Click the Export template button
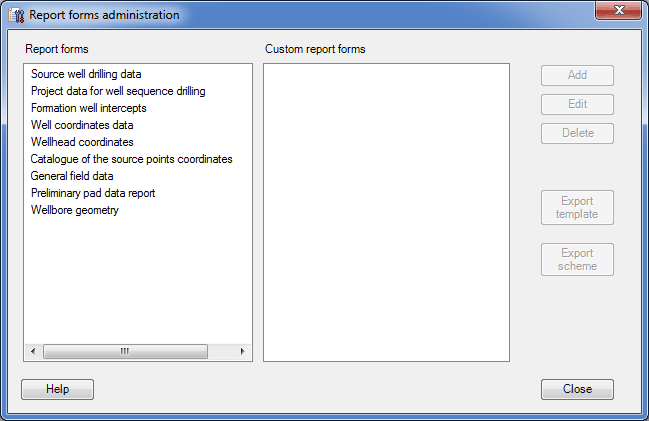 tap(577, 207)
